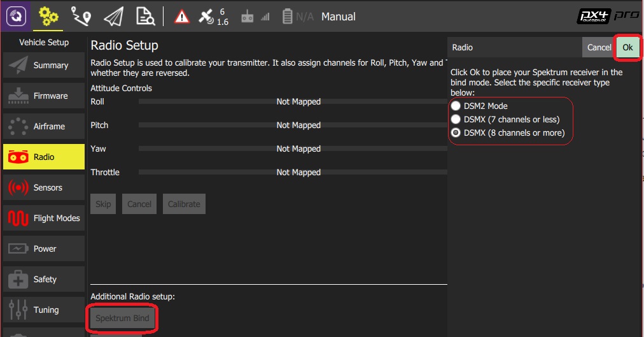Click the QGroundControl application logo icon
This screenshot has height=337, width=644.
15,16
